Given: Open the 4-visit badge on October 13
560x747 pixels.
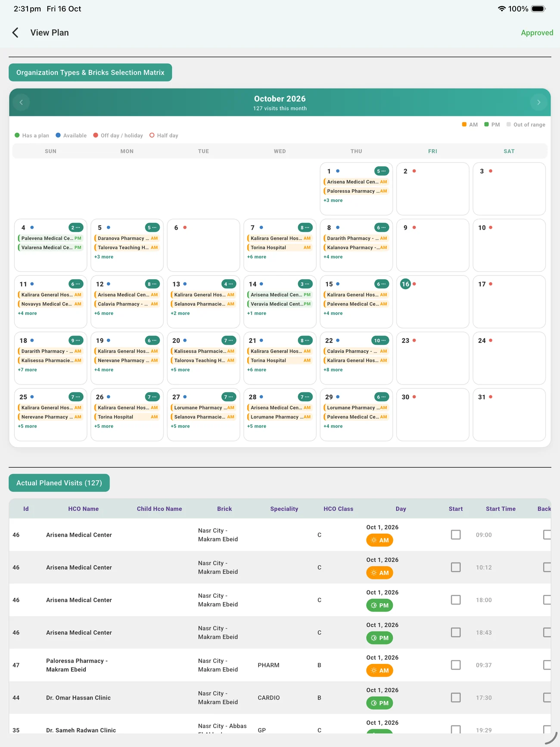Looking at the screenshot, I should coord(229,284).
